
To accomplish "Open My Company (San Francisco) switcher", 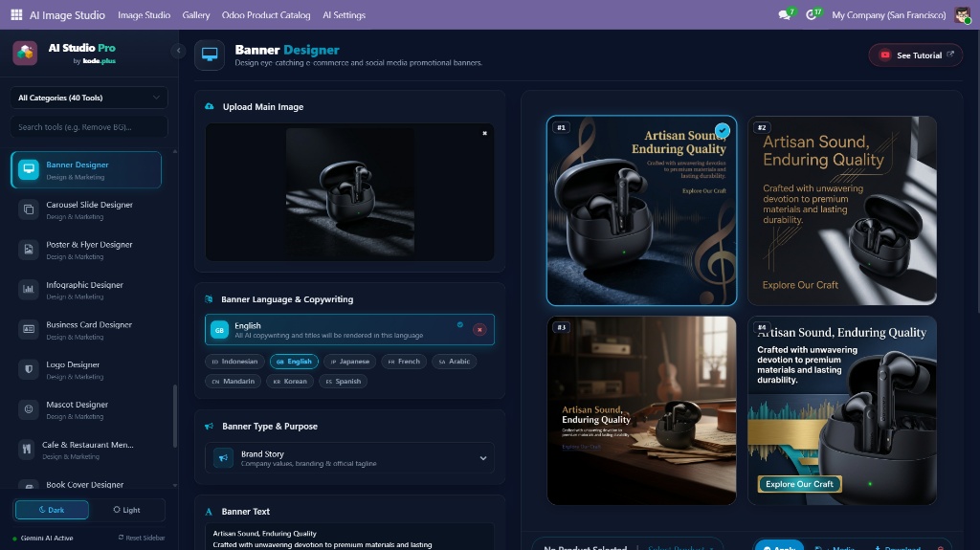I will point(888,15).
